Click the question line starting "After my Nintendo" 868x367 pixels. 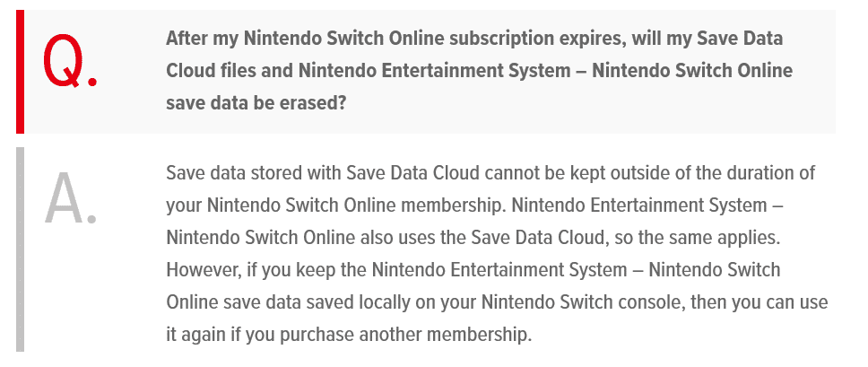[x=473, y=39]
